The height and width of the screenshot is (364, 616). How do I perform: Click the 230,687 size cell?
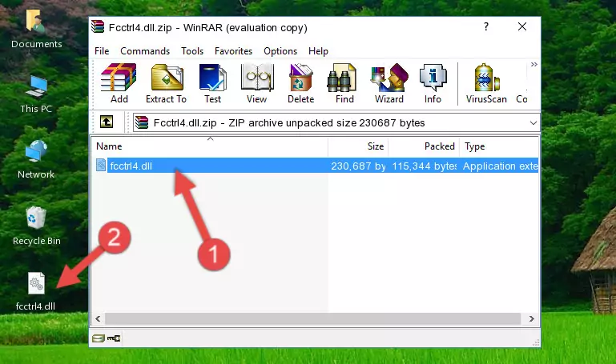[358, 166]
